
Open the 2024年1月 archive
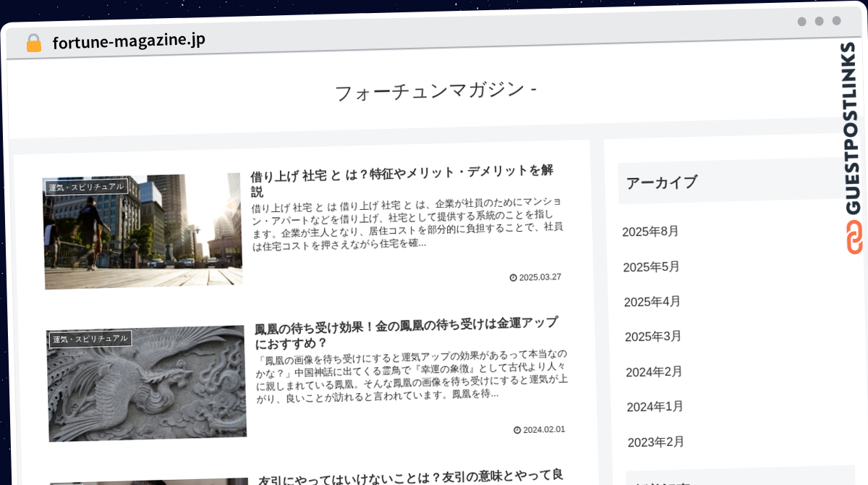click(x=655, y=407)
